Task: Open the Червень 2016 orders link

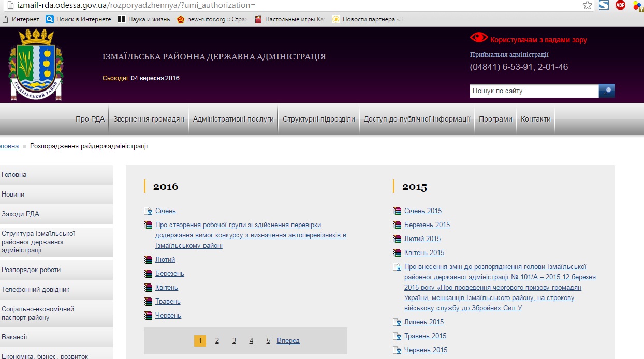Action: (x=168, y=315)
